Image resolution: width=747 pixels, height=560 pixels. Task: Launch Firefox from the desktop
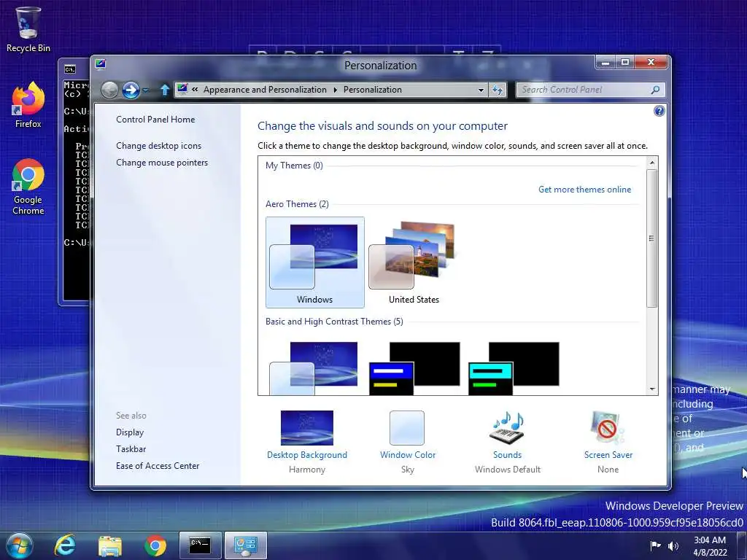pyautogui.click(x=28, y=105)
